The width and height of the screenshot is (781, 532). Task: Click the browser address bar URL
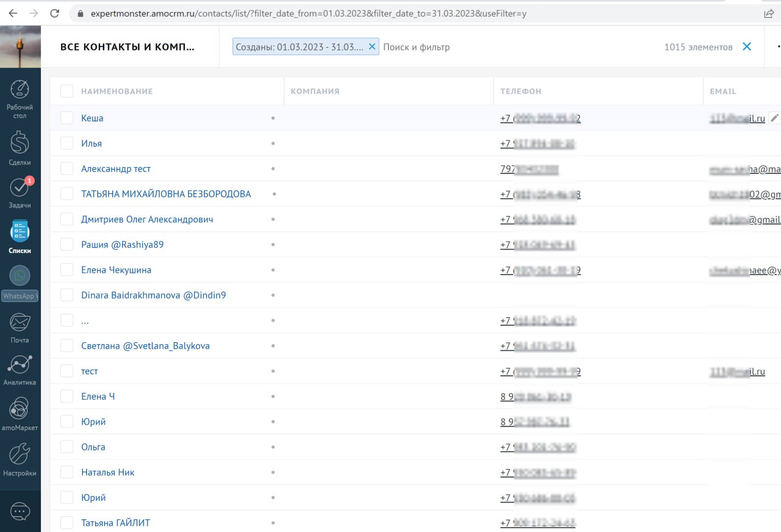pos(308,13)
